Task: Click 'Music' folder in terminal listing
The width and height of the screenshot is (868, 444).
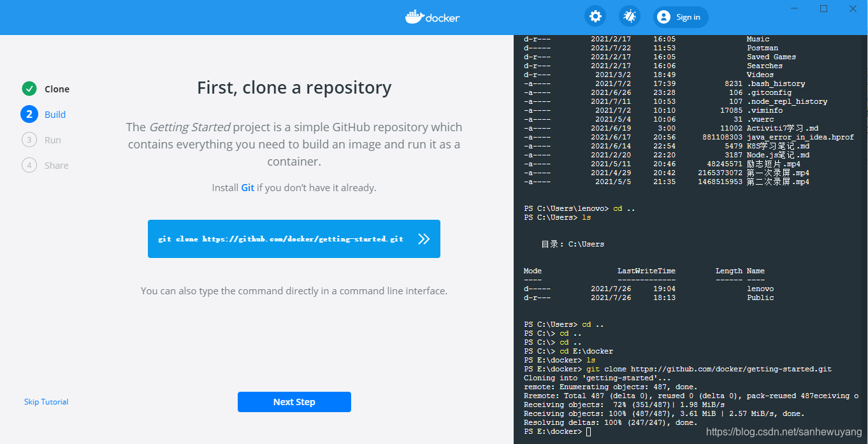Action: click(x=758, y=39)
